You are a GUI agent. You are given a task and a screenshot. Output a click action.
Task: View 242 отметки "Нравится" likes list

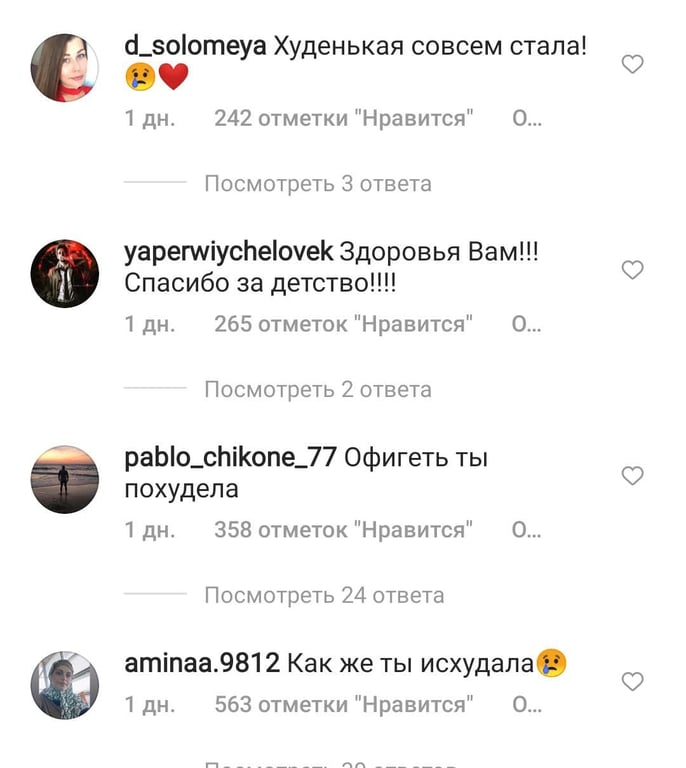click(344, 118)
